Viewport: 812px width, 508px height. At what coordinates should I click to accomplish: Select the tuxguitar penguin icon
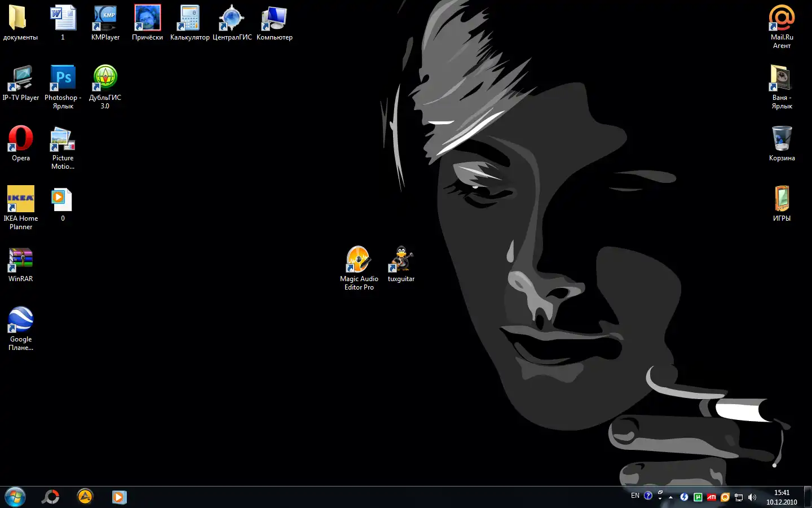(401, 260)
